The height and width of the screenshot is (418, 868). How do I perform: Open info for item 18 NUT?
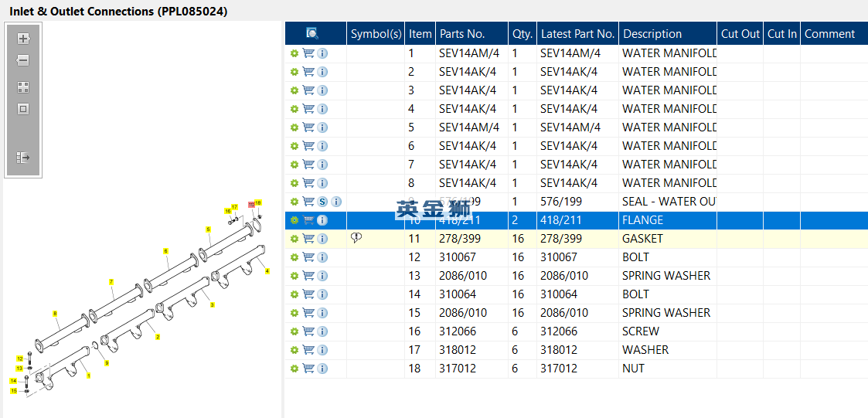click(322, 369)
